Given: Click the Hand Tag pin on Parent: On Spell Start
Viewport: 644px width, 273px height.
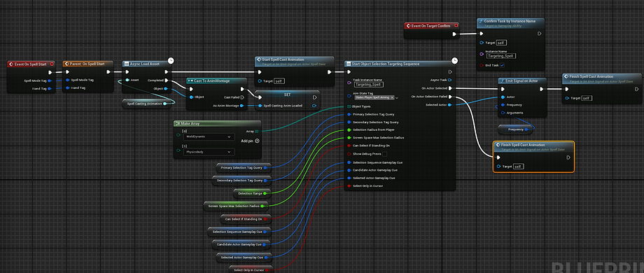Looking at the screenshot, I should click(68, 88).
